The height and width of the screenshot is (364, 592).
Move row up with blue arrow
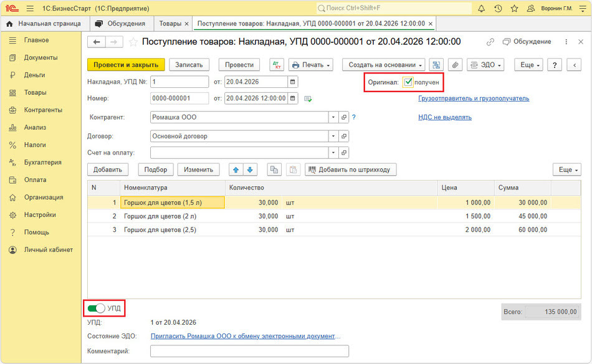[x=236, y=170]
